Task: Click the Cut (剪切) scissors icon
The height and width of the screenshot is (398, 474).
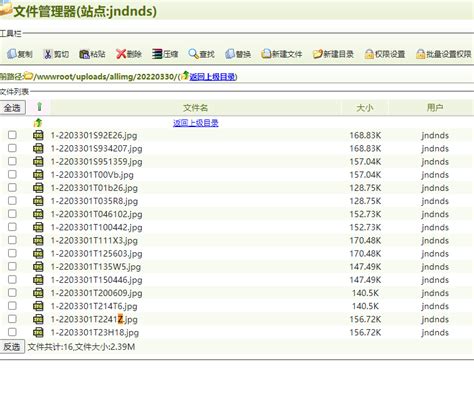Action: [48, 54]
